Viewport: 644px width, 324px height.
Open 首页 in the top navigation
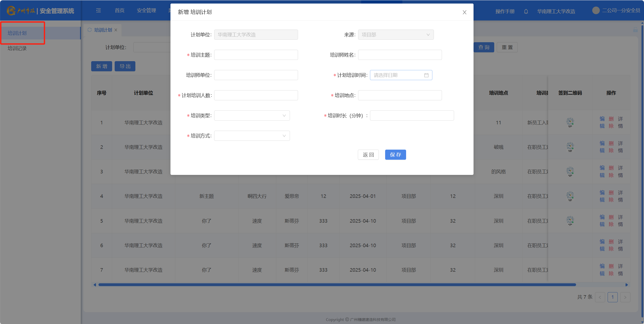click(x=119, y=10)
